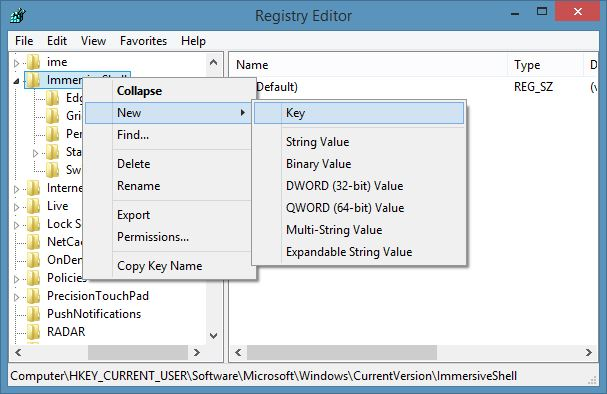Expand the Sta subkey node

tap(36, 153)
